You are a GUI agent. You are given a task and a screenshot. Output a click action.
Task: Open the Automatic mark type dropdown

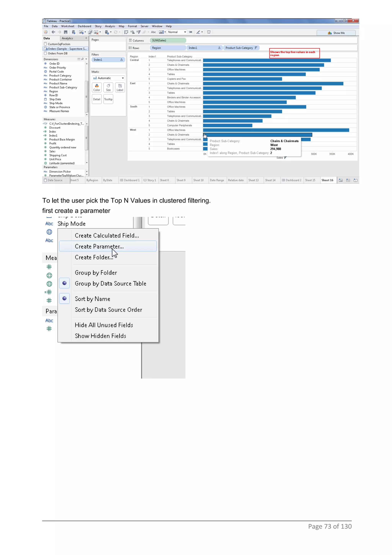click(108, 78)
